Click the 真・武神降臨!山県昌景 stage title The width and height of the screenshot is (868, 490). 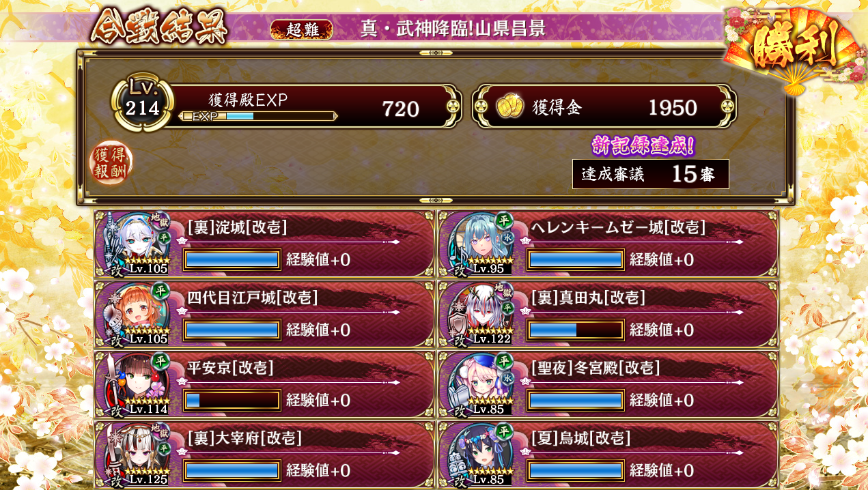coord(453,29)
